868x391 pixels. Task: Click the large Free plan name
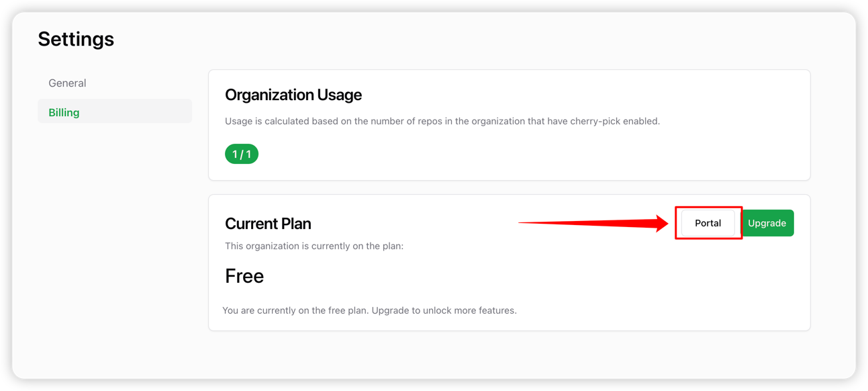point(244,276)
